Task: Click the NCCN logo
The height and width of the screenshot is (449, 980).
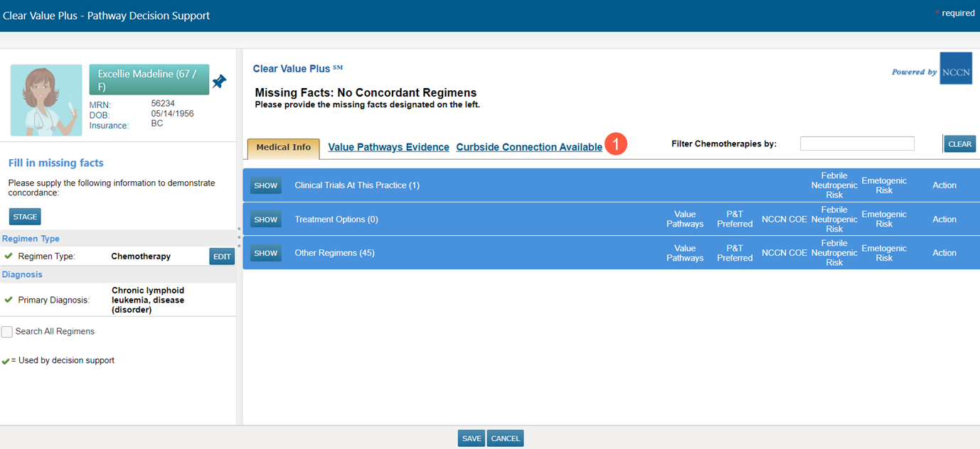Action: click(955, 69)
